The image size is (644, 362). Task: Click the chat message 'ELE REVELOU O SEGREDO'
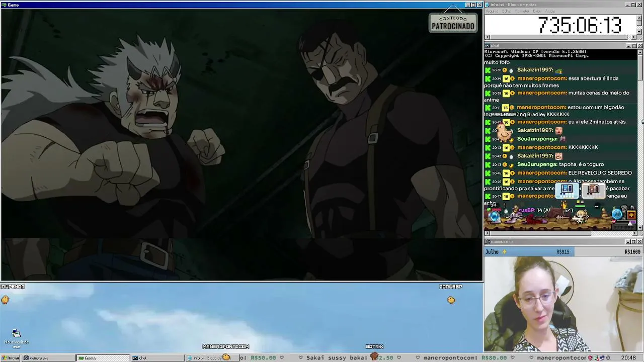point(600,173)
